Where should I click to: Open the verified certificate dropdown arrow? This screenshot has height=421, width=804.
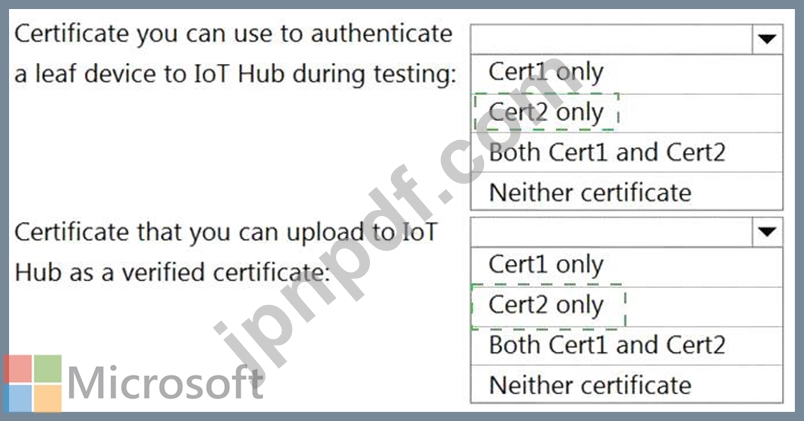coord(767,232)
